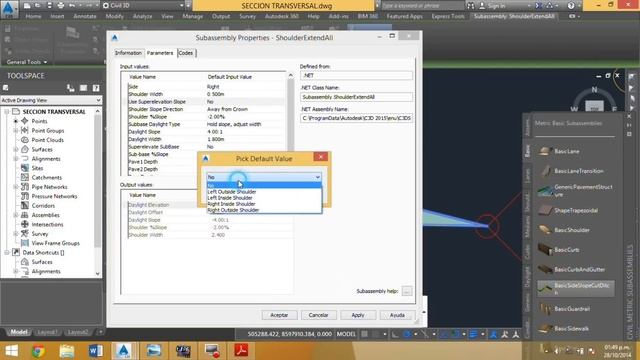The image size is (640, 360).
Task: Click MODEL button in status bar
Action: pos(346,334)
